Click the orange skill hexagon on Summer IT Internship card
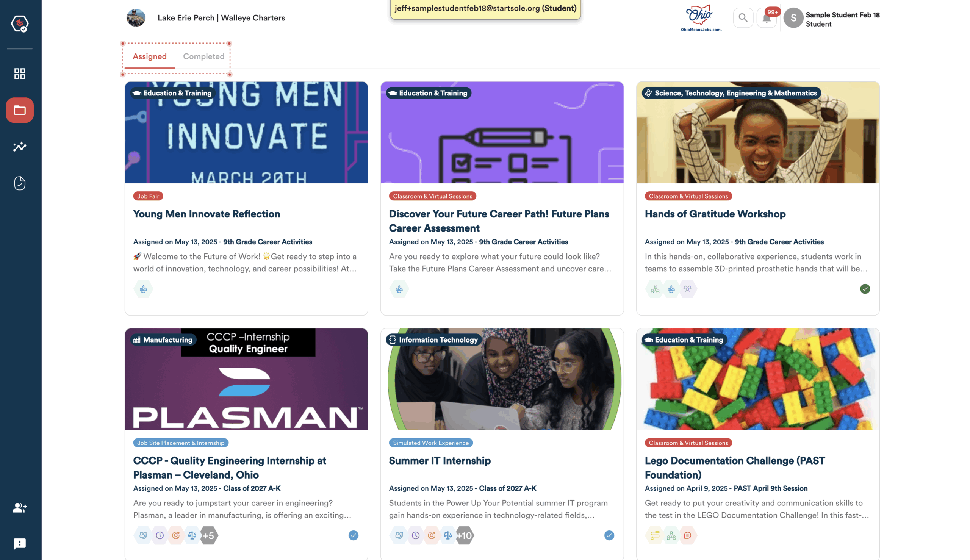Viewport: 970px width, 560px height. [432, 535]
